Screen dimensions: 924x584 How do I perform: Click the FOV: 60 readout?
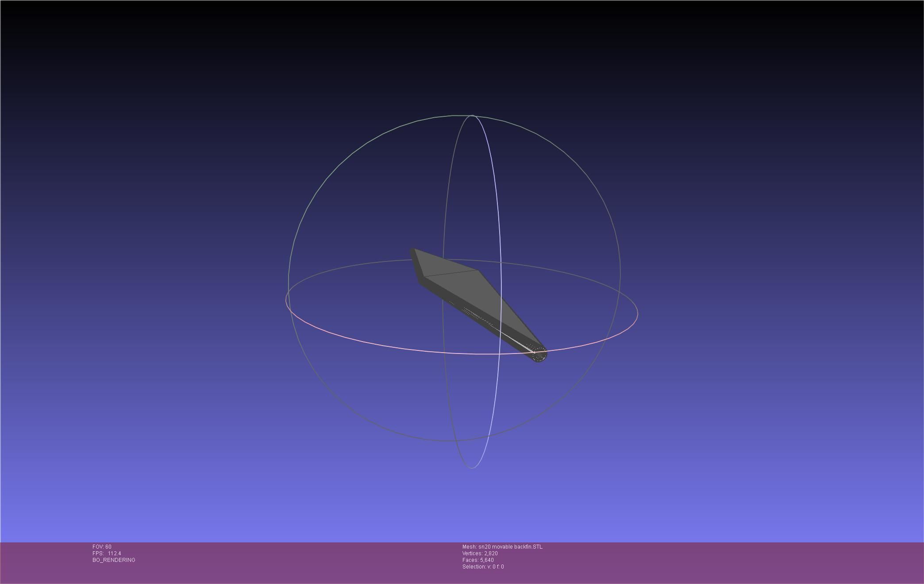(102, 547)
